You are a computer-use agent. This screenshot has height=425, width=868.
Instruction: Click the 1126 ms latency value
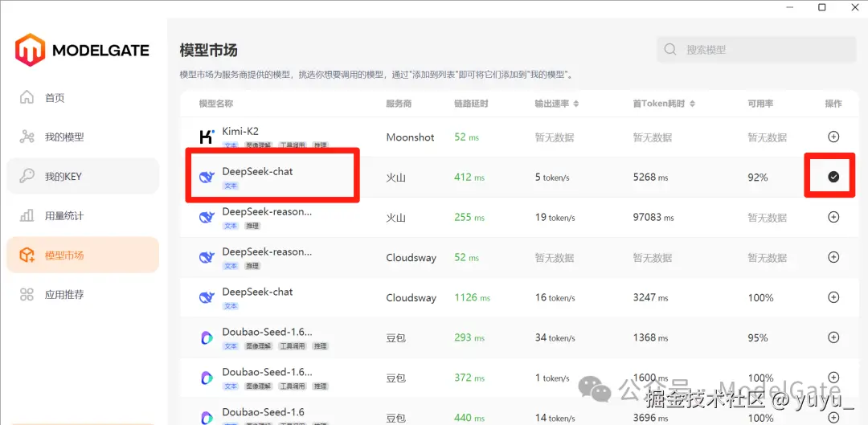[473, 297]
